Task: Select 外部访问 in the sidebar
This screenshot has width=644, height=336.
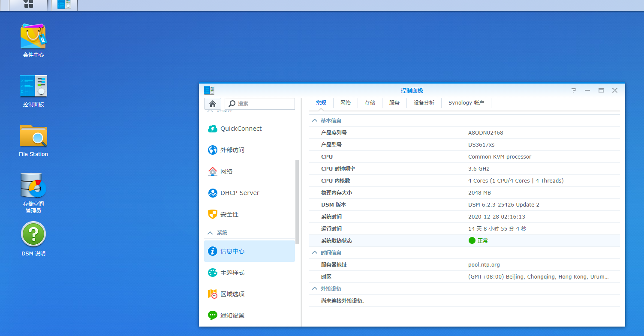Action: click(250, 150)
